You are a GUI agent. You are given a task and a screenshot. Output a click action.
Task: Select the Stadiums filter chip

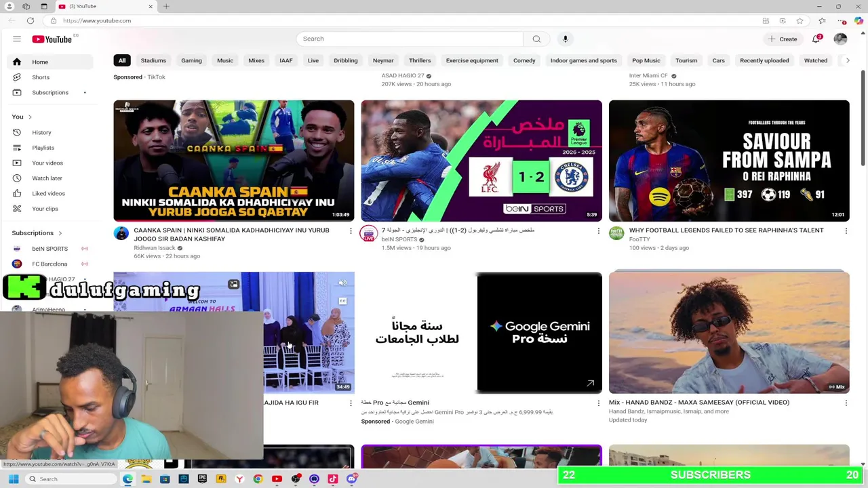click(153, 60)
